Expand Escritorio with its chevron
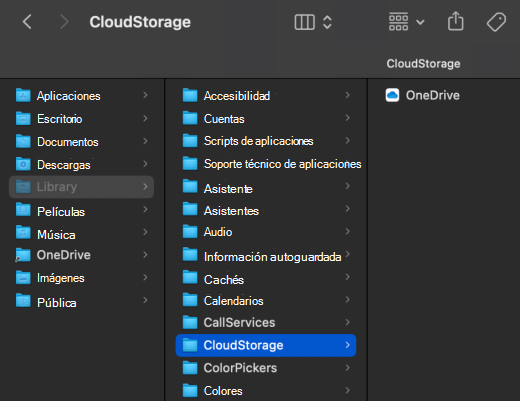This screenshot has width=520, height=401. [x=145, y=118]
